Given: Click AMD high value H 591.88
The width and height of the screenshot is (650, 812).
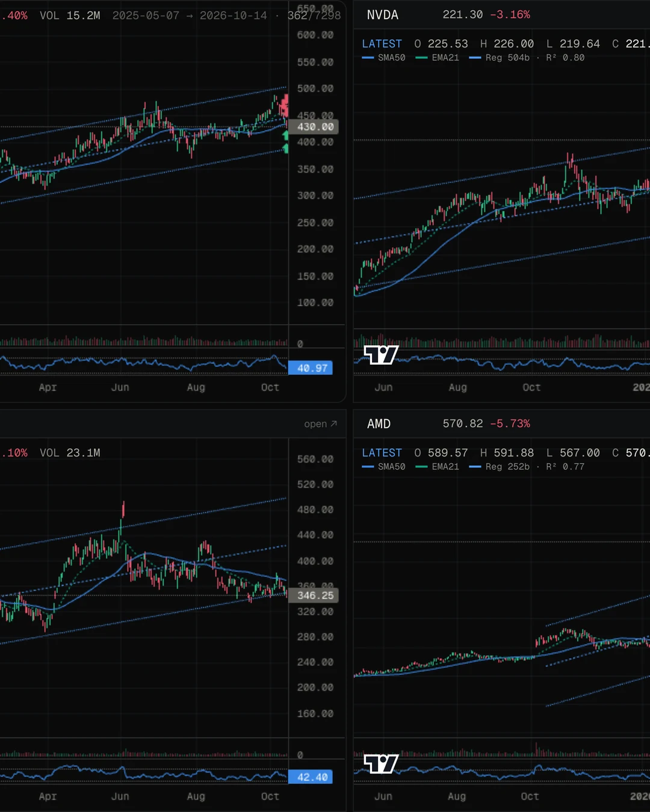Looking at the screenshot, I should click(x=507, y=453).
